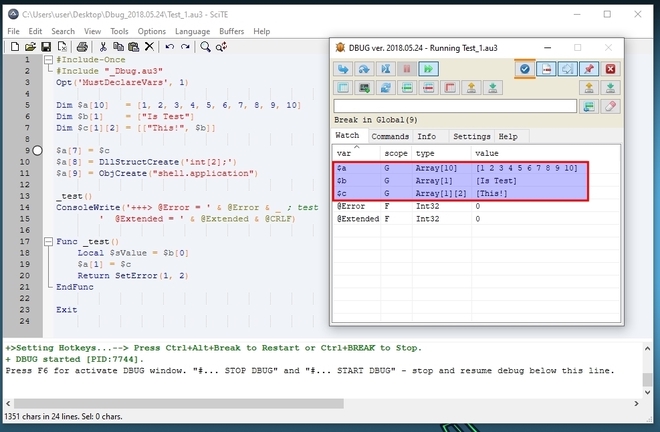Open the Tools menu in SciTE
This screenshot has height=432, width=660.
pos(119,31)
